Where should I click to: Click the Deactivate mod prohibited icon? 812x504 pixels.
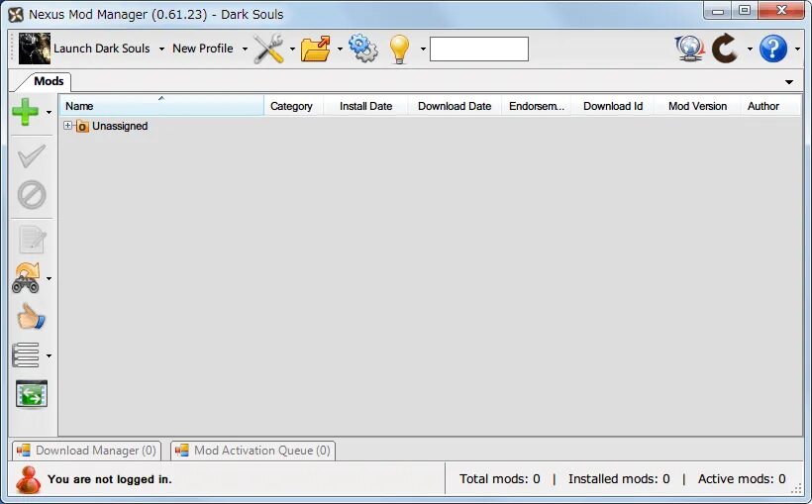32,195
